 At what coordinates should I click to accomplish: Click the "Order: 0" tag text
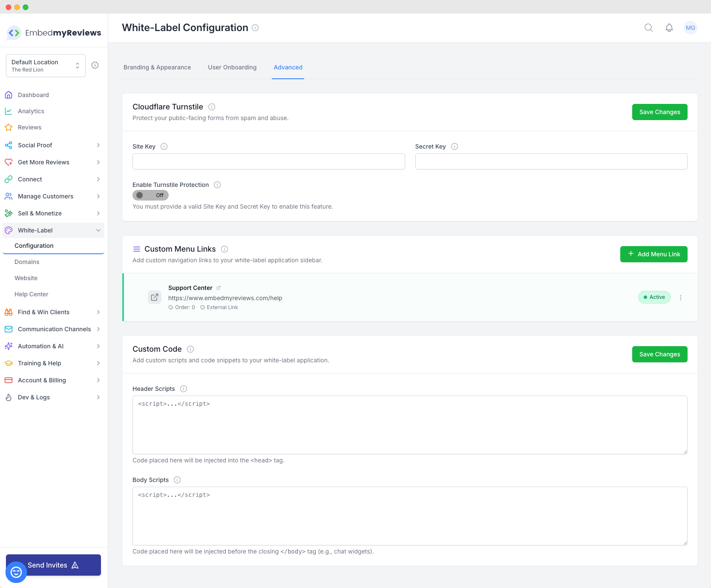click(185, 307)
